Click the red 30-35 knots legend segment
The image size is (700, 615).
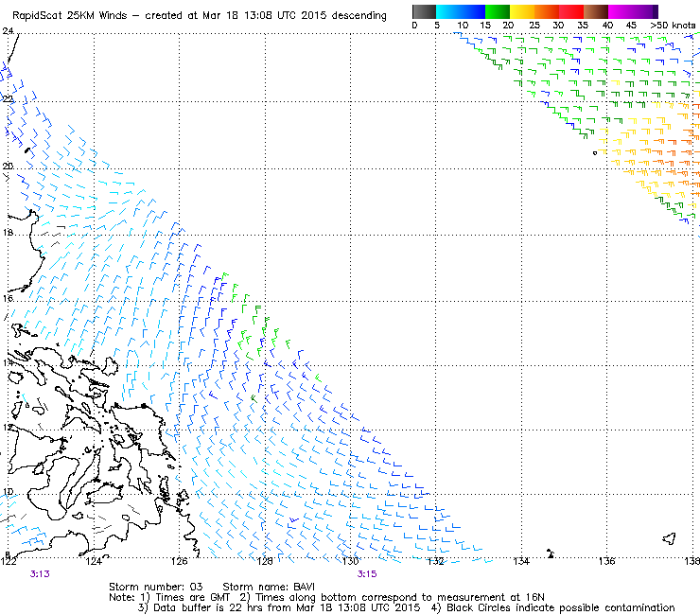(571, 11)
